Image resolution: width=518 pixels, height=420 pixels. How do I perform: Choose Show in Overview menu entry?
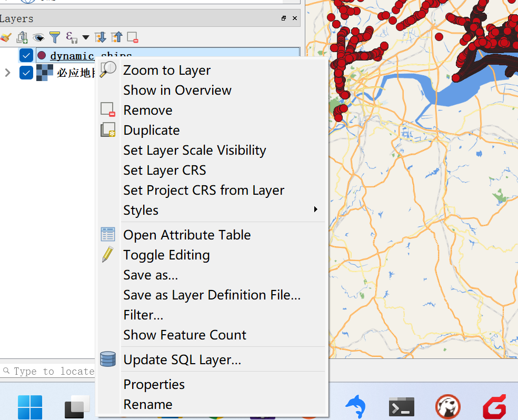pos(212,90)
